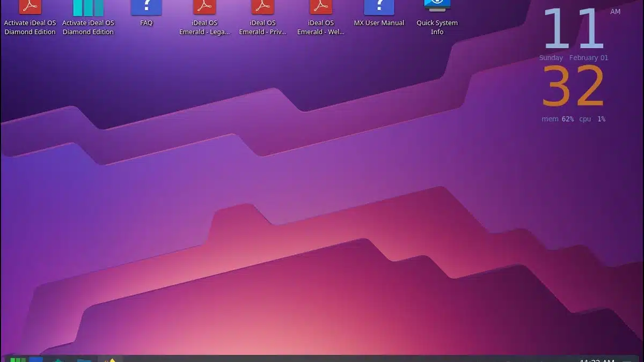This screenshot has height=362, width=644.
Task: Open the blue folder file manager in taskbar
Action: coord(84,359)
